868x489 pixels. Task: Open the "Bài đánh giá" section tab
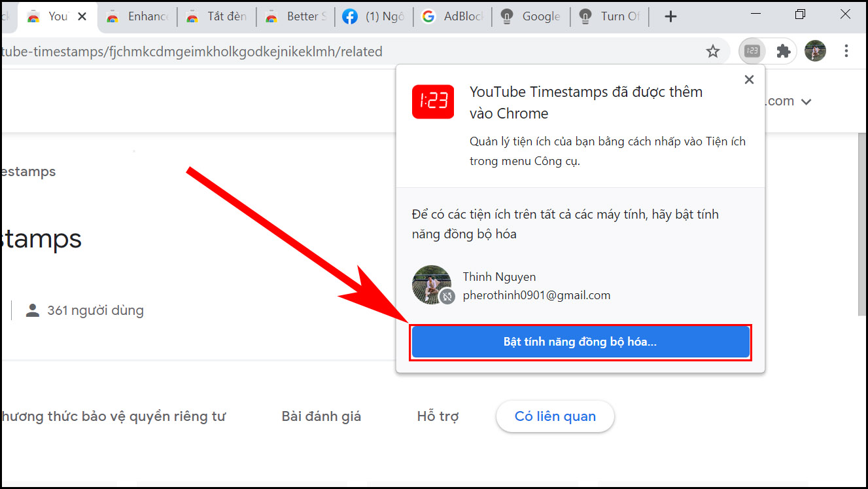point(321,416)
